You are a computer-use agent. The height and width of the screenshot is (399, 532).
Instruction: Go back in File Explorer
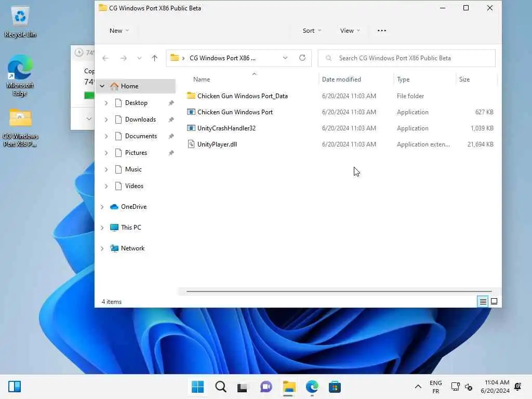[105, 58]
